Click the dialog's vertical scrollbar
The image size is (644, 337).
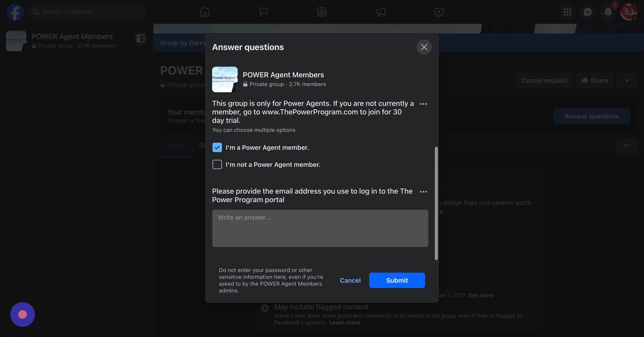[x=436, y=203]
